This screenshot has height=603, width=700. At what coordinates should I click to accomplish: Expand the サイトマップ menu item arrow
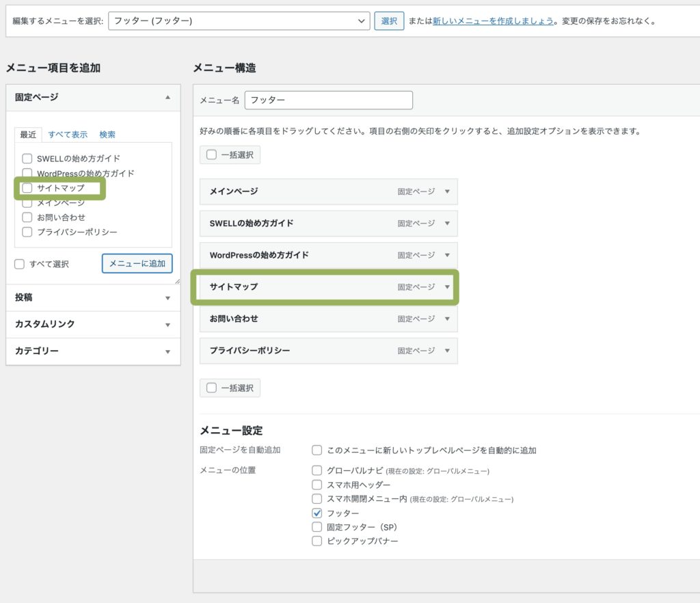pyautogui.click(x=447, y=287)
